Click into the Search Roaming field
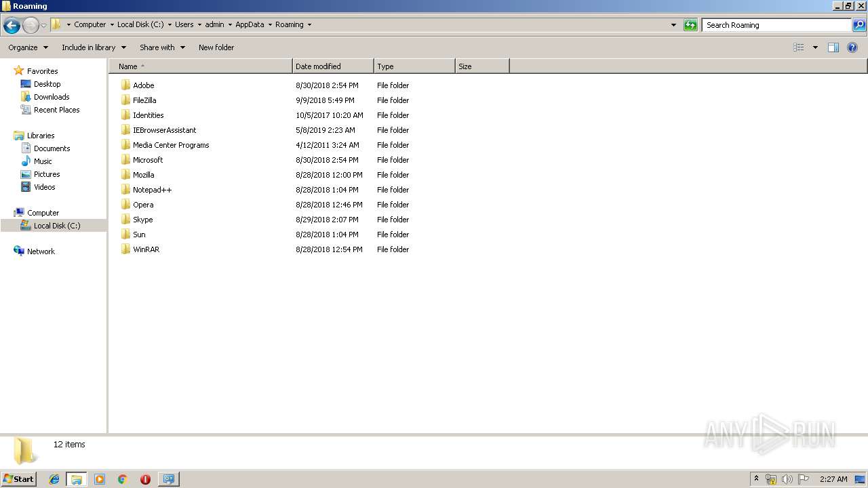This screenshot has width=868, height=488. [776, 25]
